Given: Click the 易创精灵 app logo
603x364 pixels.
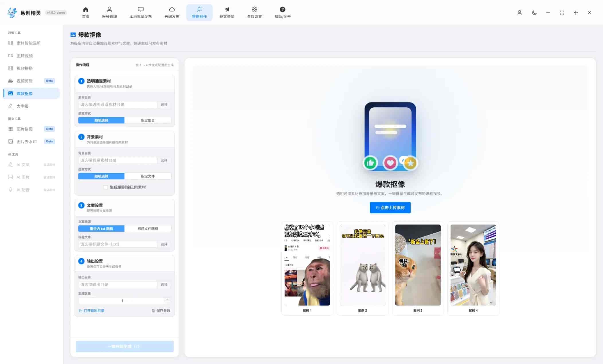Looking at the screenshot, I should coord(12,13).
